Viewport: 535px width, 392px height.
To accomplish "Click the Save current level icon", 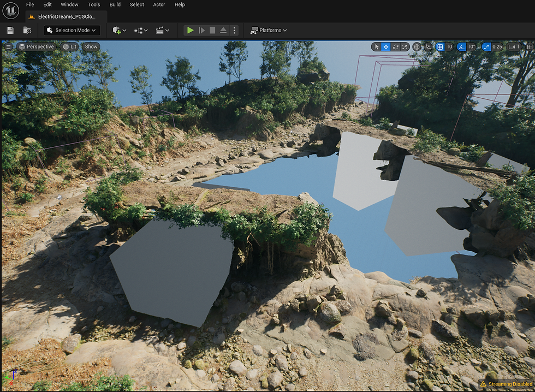I will pos(10,31).
